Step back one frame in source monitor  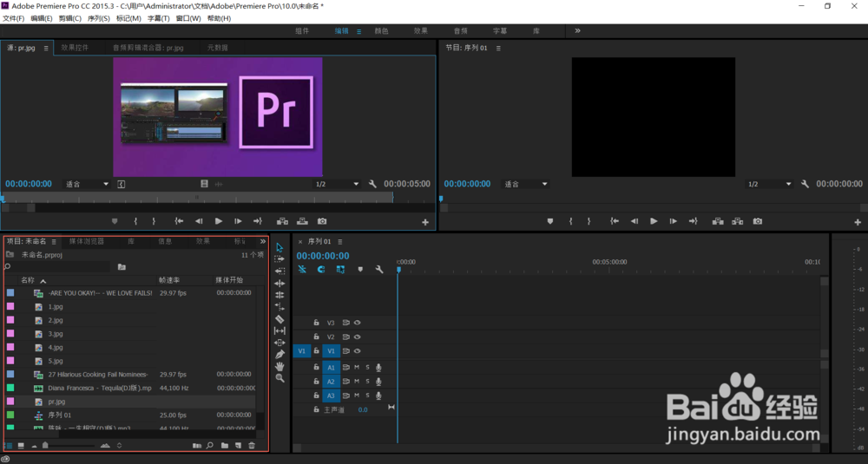click(199, 221)
